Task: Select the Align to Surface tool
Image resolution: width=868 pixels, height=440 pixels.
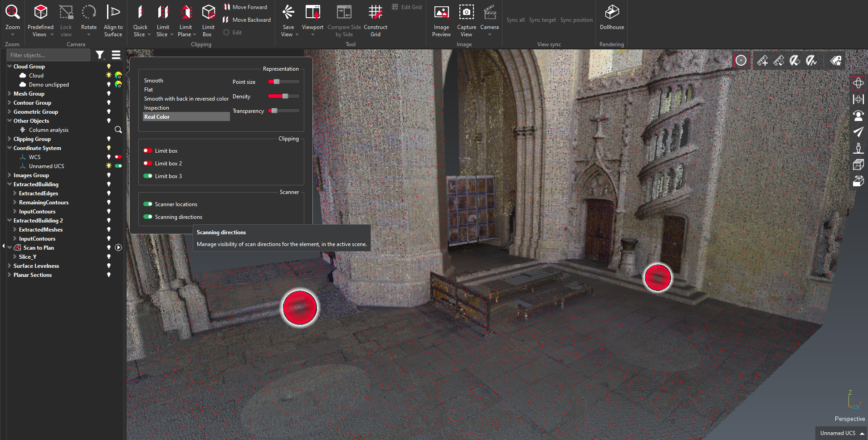Action: click(x=113, y=13)
